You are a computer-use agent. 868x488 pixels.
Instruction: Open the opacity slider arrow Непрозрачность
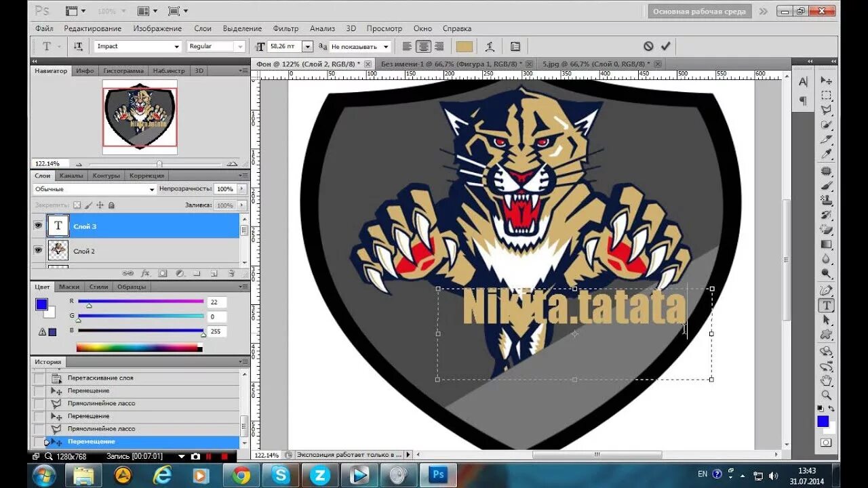[x=242, y=189]
